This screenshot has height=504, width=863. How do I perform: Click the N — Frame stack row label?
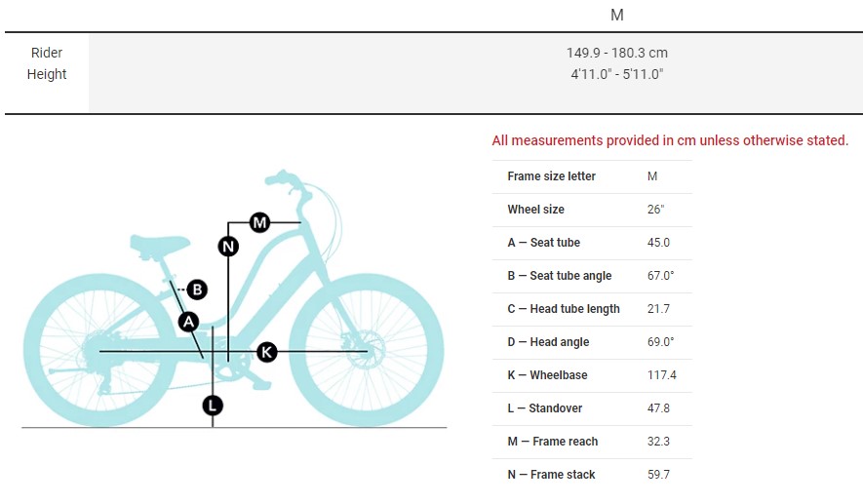tap(551, 475)
